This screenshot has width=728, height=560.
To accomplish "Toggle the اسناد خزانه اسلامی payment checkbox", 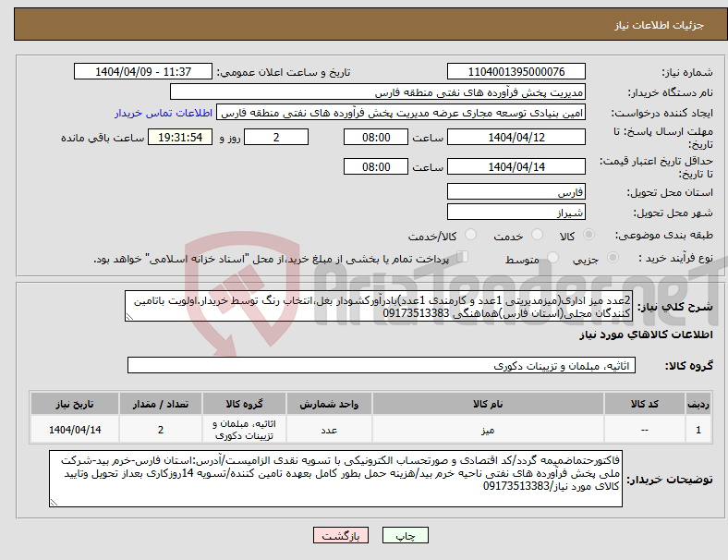I will click(462, 257).
